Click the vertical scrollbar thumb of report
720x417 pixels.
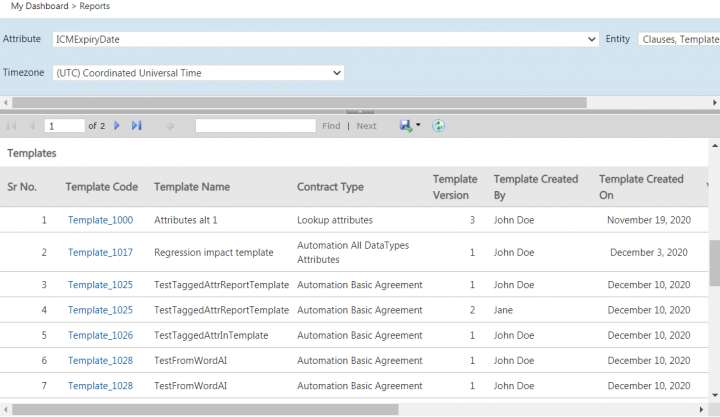[714, 262]
